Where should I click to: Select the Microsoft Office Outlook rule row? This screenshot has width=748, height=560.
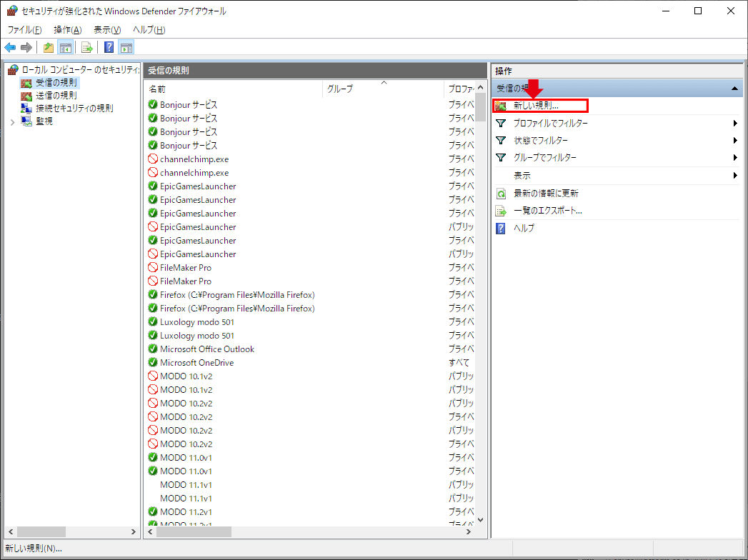(311, 349)
